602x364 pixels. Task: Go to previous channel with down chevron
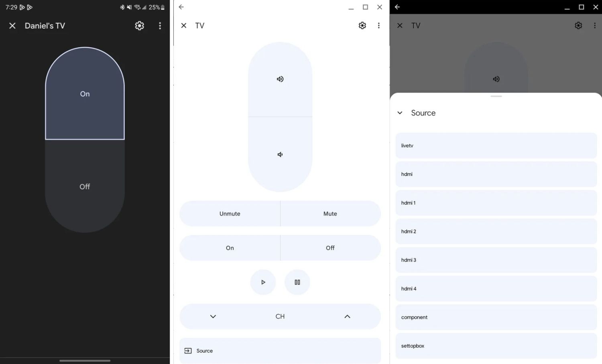coord(213,317)
